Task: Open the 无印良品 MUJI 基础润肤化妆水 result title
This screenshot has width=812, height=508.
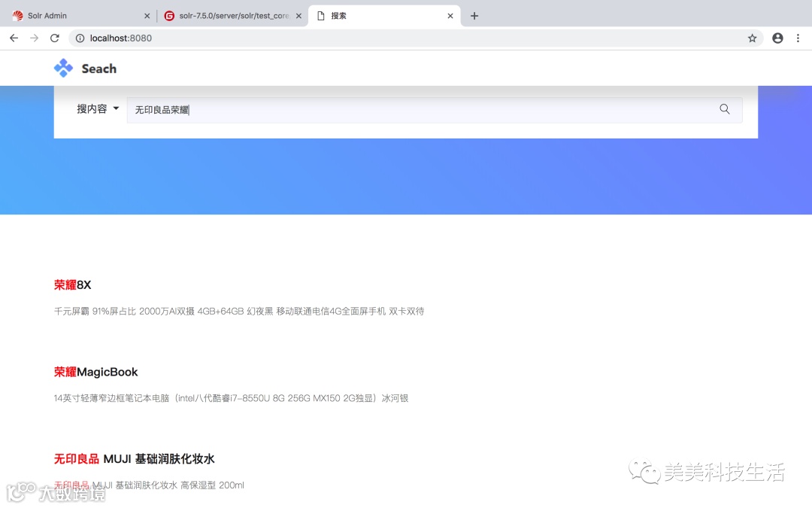Action: [x=134, y=459]
